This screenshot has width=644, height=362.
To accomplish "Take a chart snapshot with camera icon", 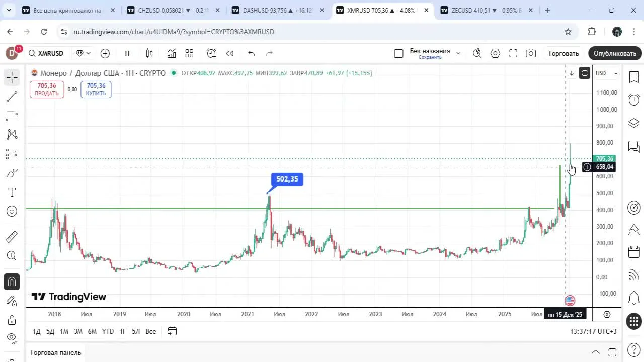I will click(531, 53).
